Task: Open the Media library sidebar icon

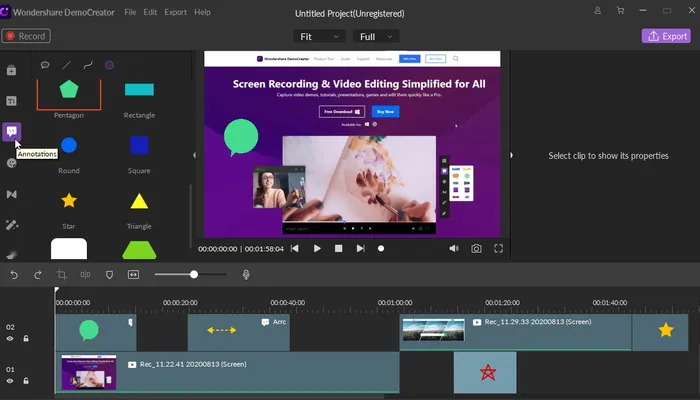Action: (x=12, y=71)
